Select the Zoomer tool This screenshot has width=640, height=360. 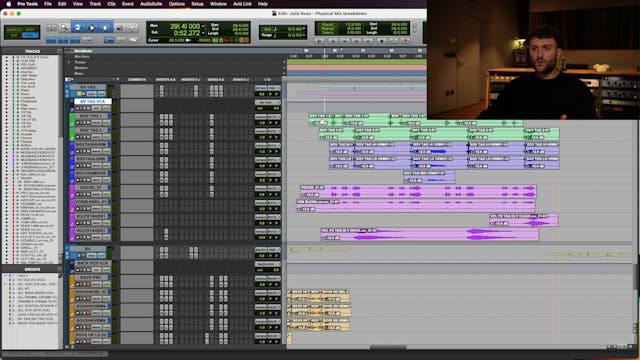64,28
